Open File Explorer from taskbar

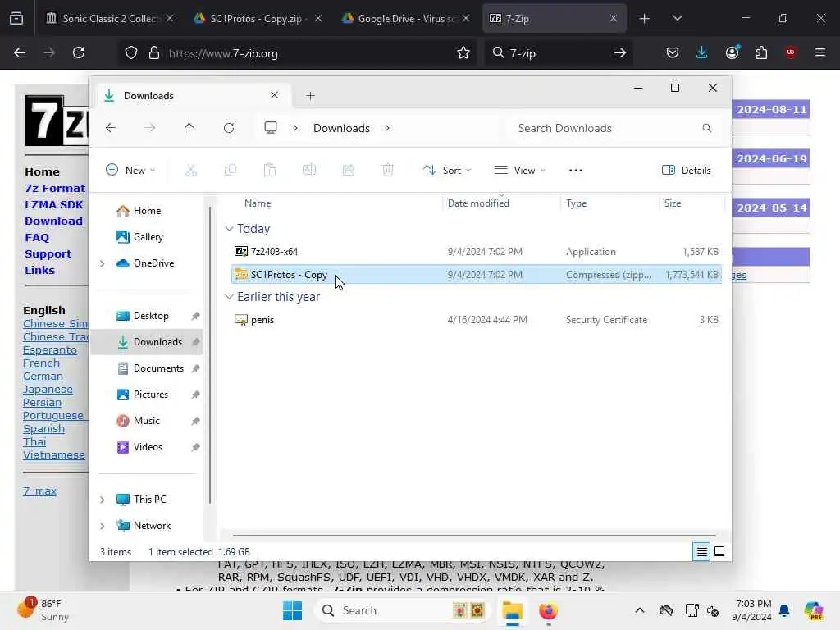coord(512,610)
